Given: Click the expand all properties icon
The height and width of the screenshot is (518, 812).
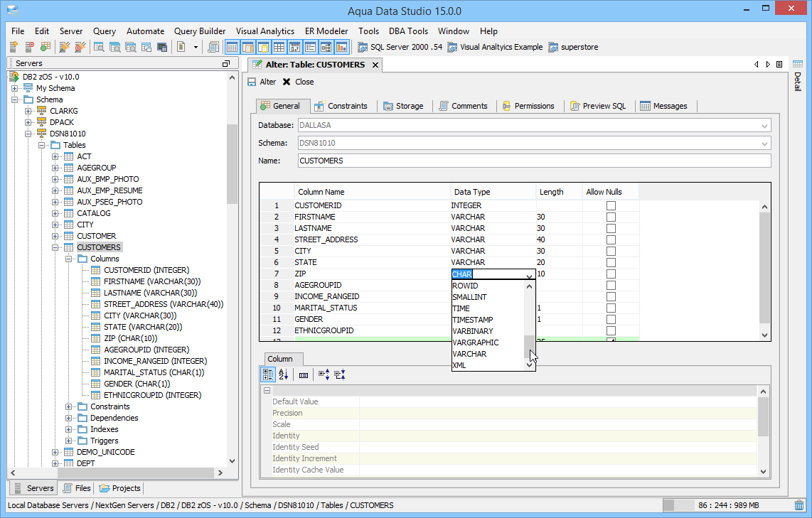Looking at the screenshot, I should pyautogui.click(x=324, y=374).
